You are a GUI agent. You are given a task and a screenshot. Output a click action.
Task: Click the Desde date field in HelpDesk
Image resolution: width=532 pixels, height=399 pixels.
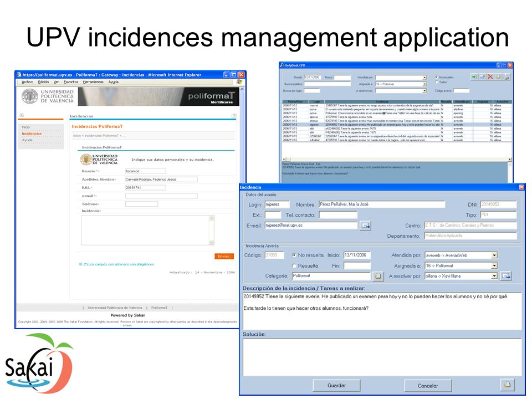pyautogui.click(x=313, y=78)
